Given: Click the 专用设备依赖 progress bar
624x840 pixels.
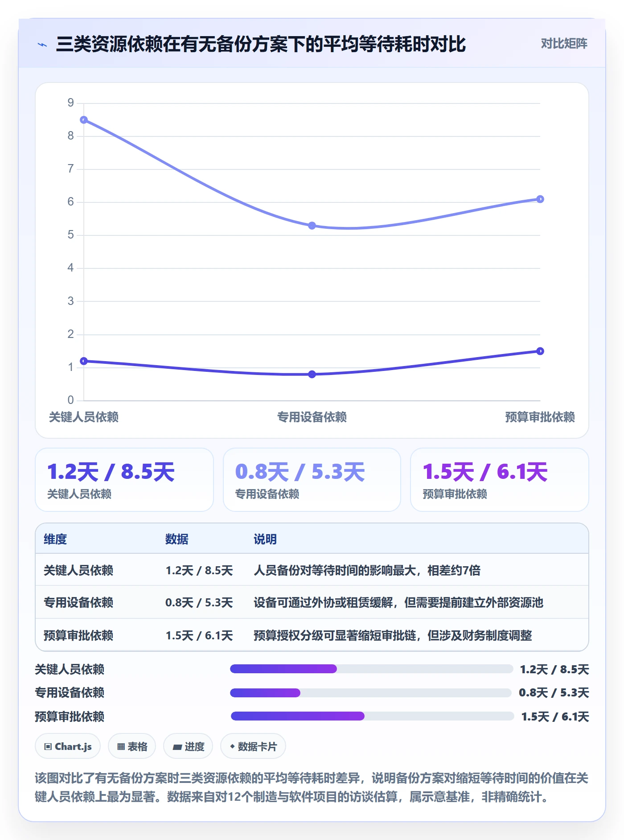Looking at the screenshot, I should tap(370, 693).
